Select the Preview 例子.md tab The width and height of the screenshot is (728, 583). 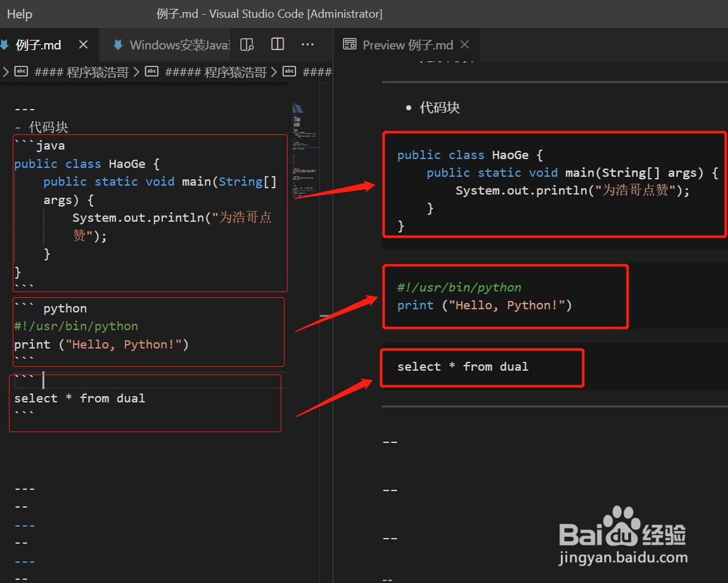(407, 45)
